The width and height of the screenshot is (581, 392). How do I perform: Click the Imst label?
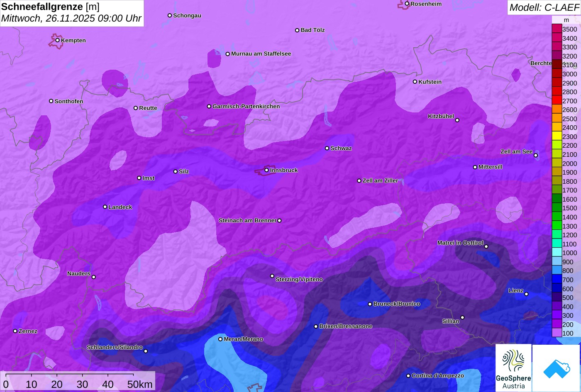149,178
